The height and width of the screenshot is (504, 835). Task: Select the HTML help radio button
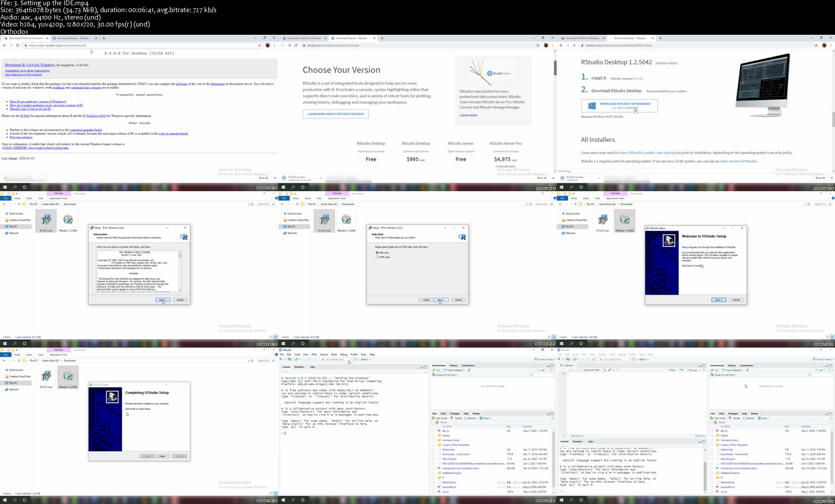377,257
